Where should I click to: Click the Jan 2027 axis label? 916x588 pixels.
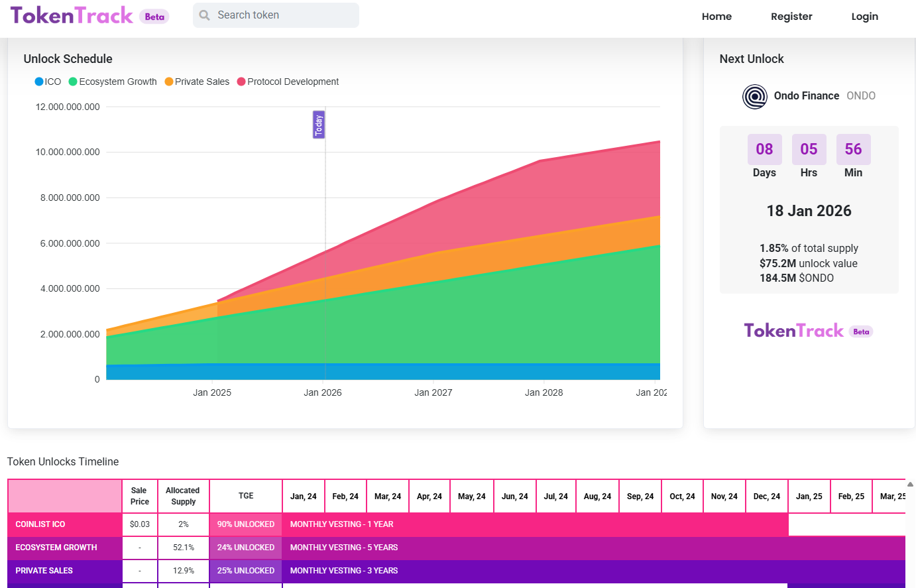[x=433, y=392]
